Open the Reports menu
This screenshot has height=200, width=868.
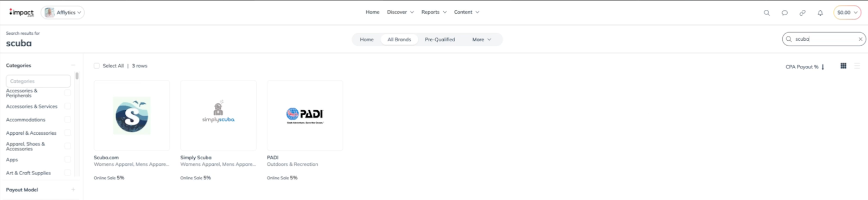pyautogui.click(x=433, y=12)
